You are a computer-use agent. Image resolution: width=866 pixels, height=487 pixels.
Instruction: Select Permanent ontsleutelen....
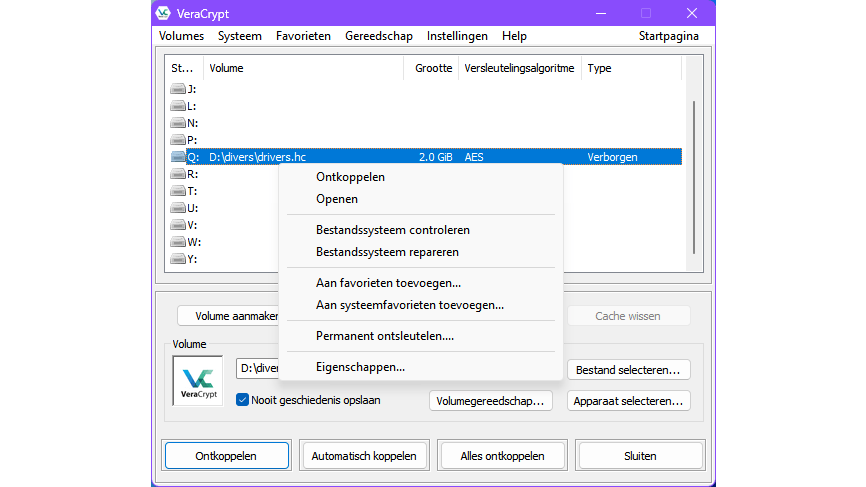pos(421,336)
